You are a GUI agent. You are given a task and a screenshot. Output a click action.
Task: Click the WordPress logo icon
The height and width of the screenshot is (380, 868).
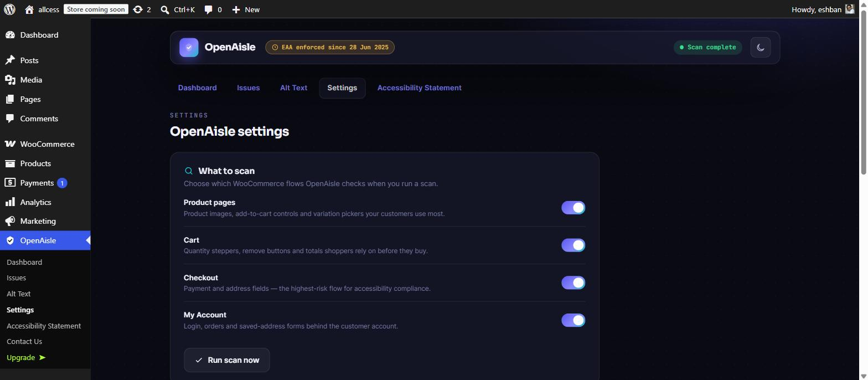click(9, 9)
